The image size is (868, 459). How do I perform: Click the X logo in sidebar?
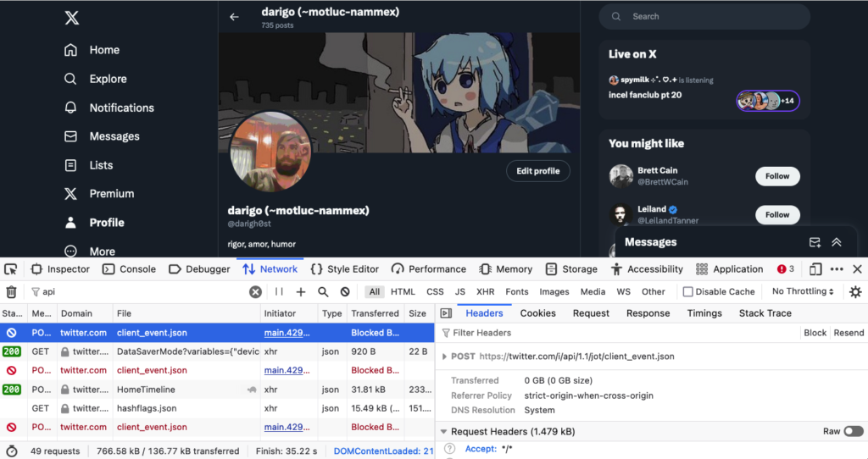[x=72, y=19]
